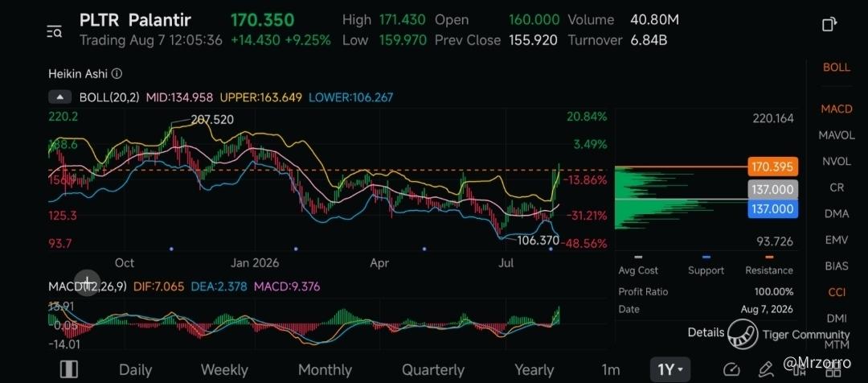Screen dimensions: 868x383
Task: Enable the BIAS indicator
Action: tap(836, 266)
